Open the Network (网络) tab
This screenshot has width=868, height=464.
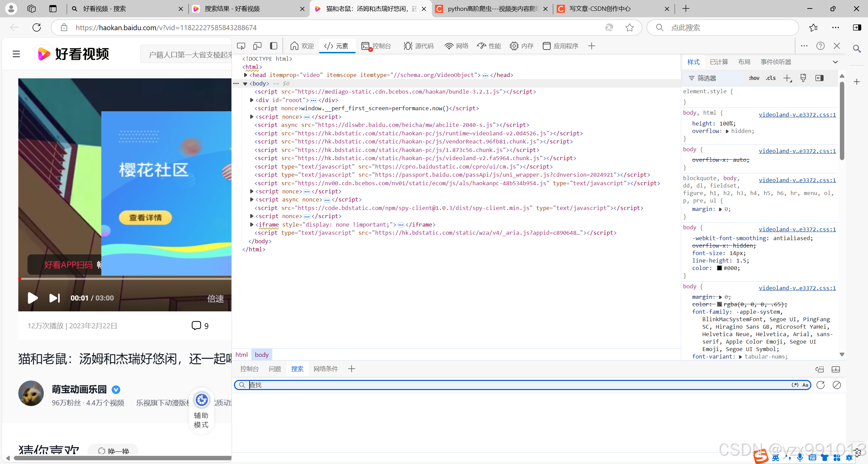point(456,46)
